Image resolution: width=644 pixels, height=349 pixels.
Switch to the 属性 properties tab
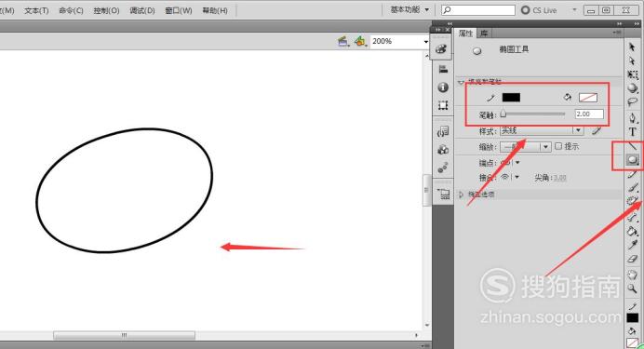tap(465, 34)
